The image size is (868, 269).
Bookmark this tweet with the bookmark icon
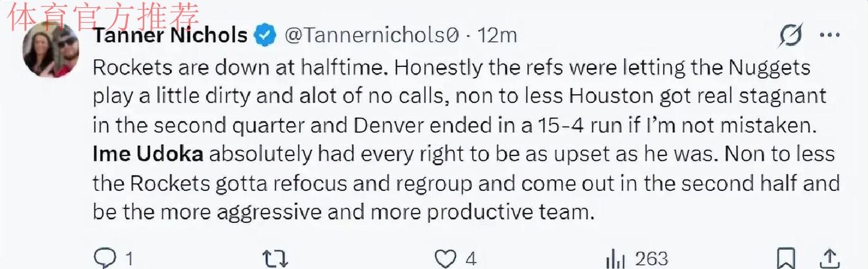click(786, 258)
